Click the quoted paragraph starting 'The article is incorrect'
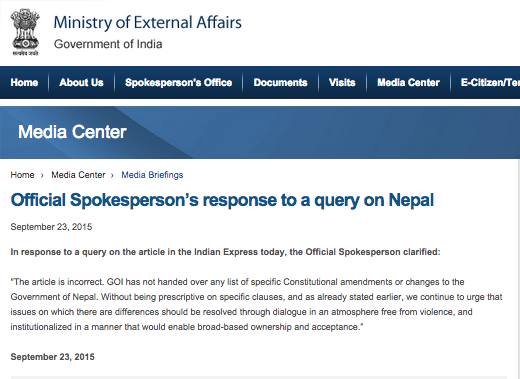 coord(256,304)
